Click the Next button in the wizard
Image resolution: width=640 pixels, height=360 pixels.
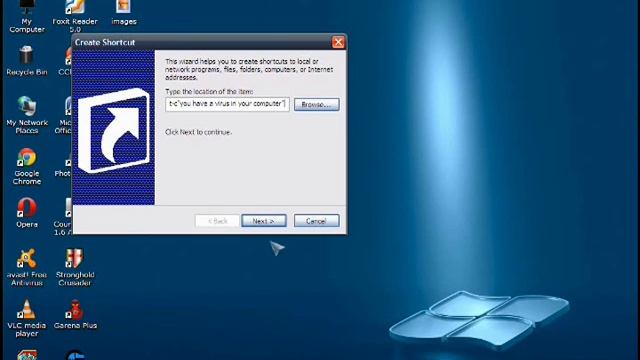click(264, 221)
